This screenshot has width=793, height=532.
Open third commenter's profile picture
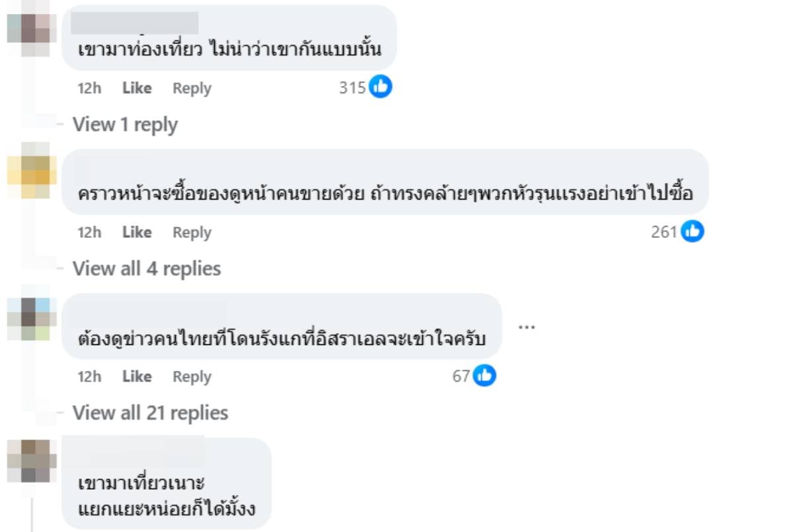(x=32, y=317)
